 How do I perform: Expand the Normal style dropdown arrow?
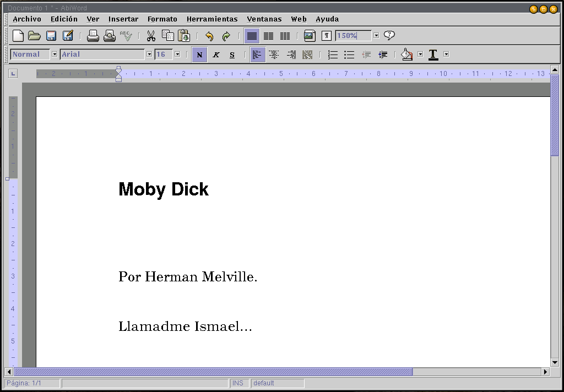click(55, 55)
